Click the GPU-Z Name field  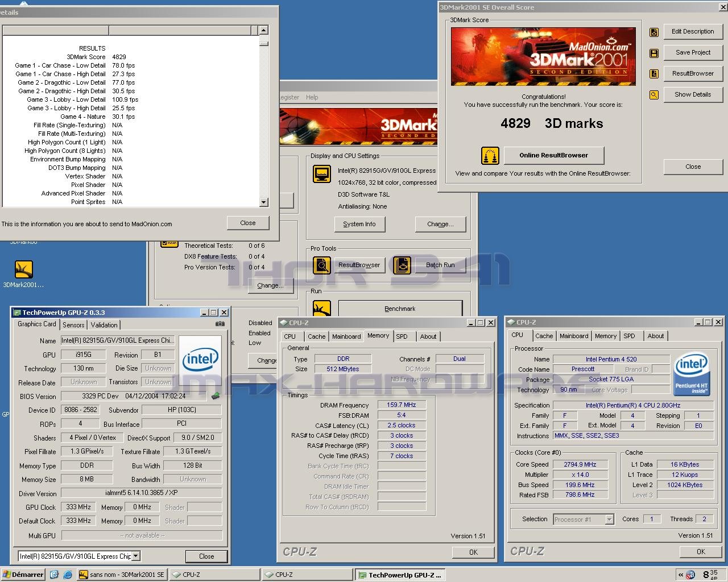(118, 340)
